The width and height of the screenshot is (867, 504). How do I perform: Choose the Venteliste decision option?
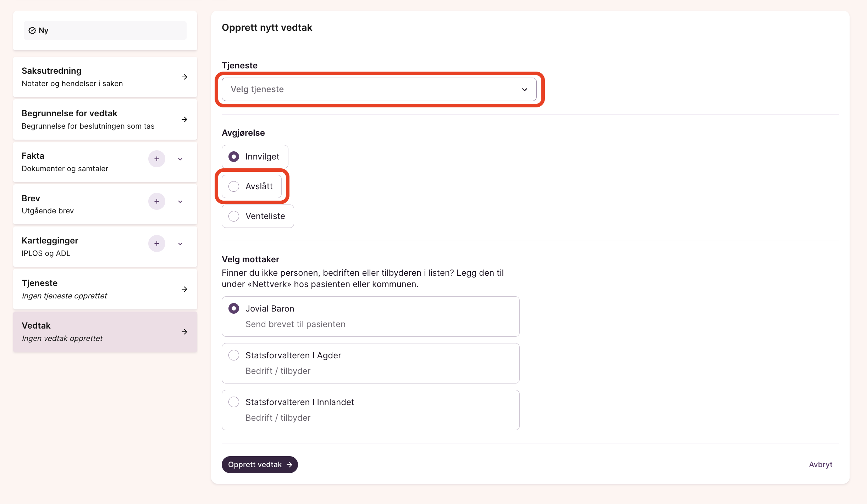pyautogui.click(x=234, y=216)
